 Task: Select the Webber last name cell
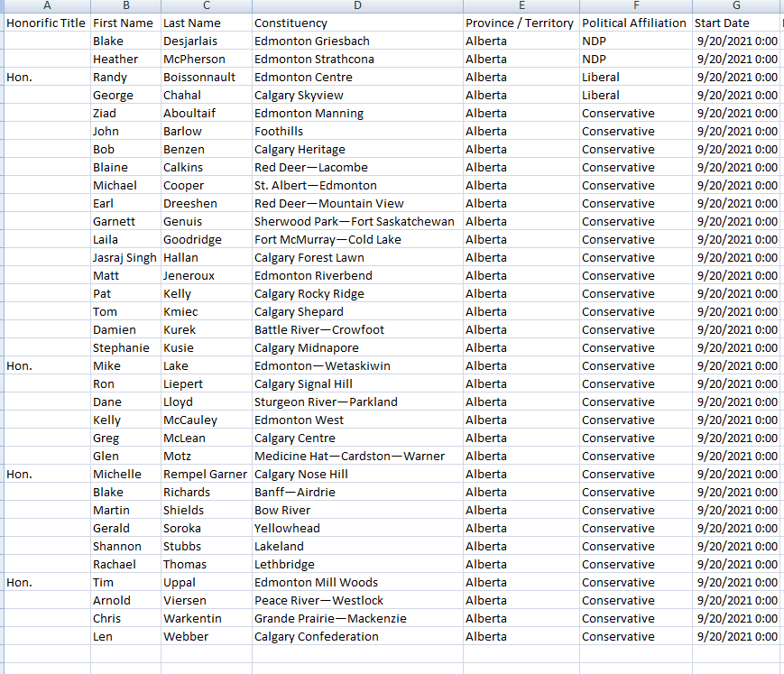pyautogui.click(x=207, y=636)
